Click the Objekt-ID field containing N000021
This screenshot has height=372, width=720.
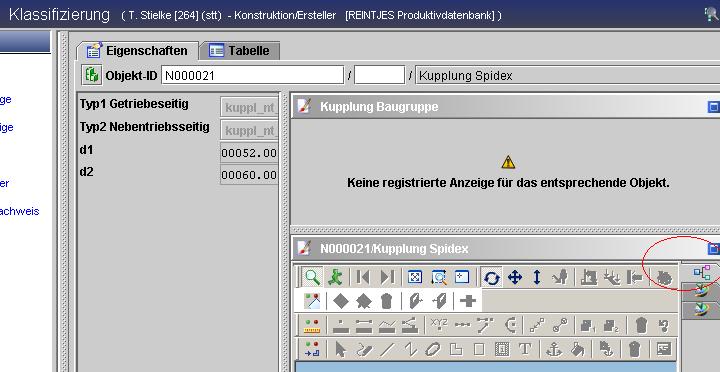click(x=253, y=75)
